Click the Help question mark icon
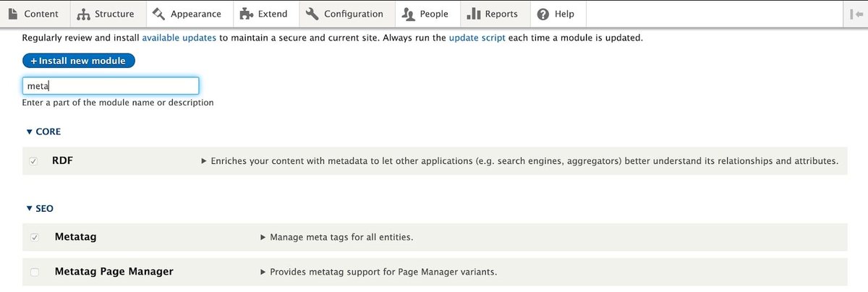The width and height of the screenshot is (868, 292). pyautogui.click(x=542, y=14)
